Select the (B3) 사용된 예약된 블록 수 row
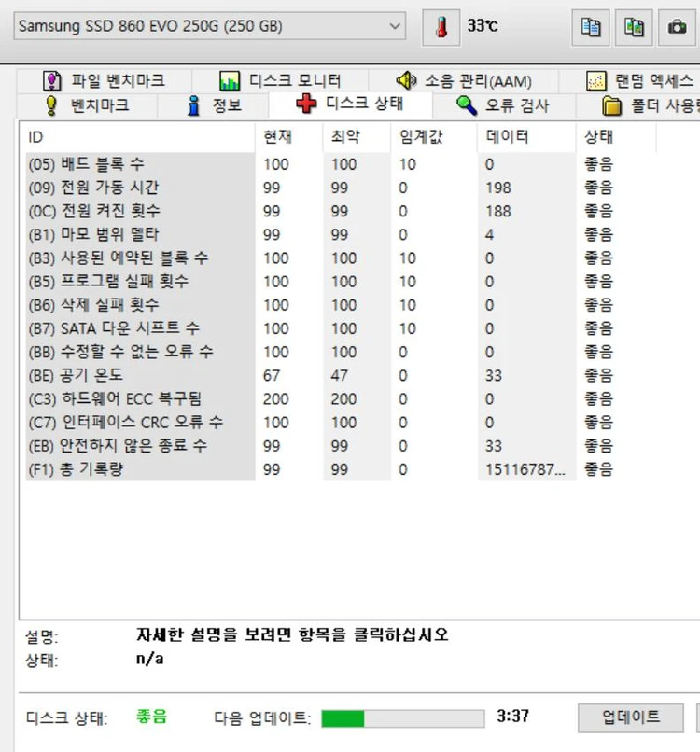 pyautogui.click(x=341, y=258)
